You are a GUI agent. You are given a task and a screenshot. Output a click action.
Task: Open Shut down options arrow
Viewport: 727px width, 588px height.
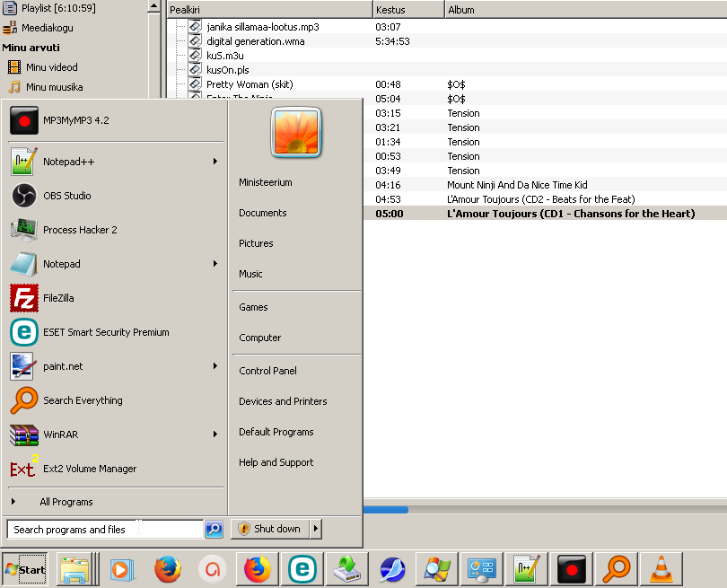[x=316, y=529]
